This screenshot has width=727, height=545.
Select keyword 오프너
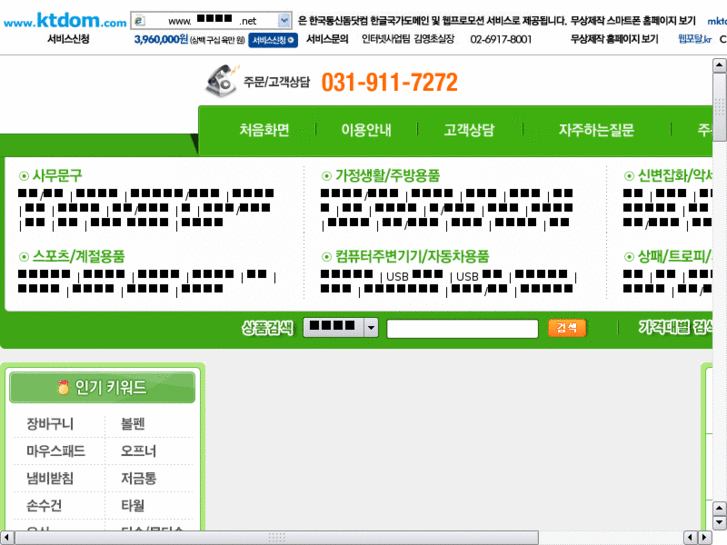point(138,451)
